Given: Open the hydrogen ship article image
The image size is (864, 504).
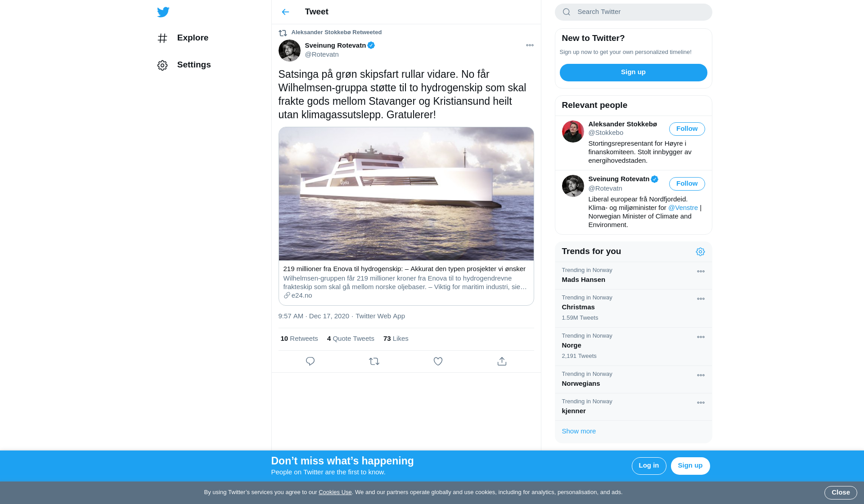Looking at the screenshot, I should 406,194.
